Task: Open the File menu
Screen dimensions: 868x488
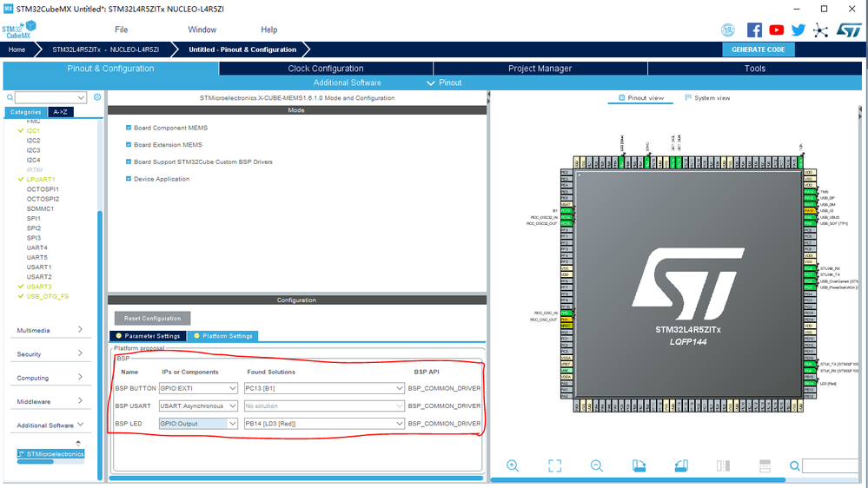Action: click(x=122, y=30)
